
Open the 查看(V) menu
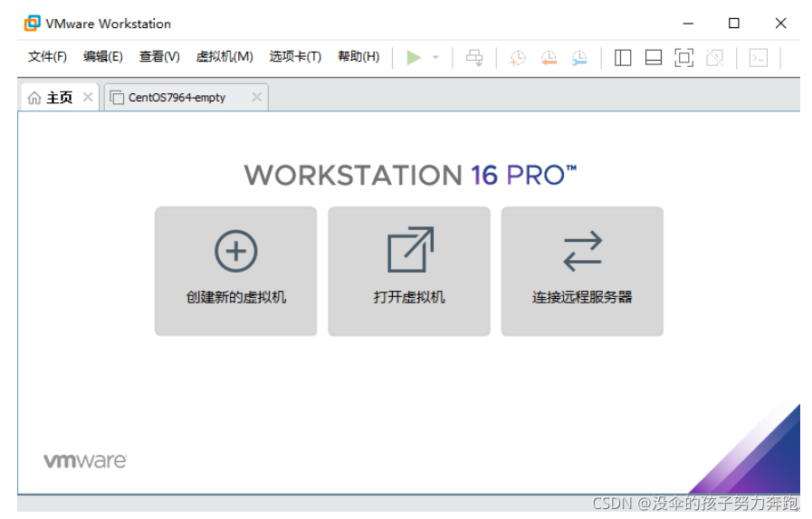(159, 56)
